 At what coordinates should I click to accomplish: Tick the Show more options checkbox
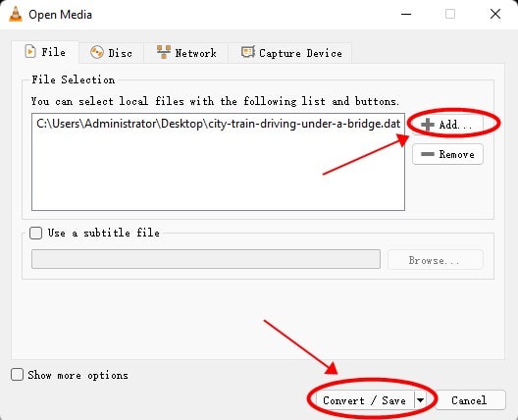click(x=17, y=375)
